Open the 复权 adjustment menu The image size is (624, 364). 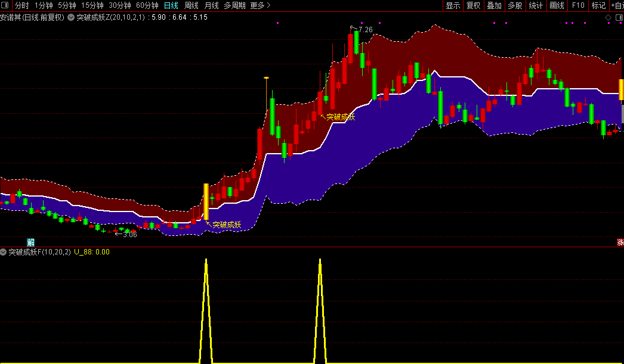[x=474, y=5]
